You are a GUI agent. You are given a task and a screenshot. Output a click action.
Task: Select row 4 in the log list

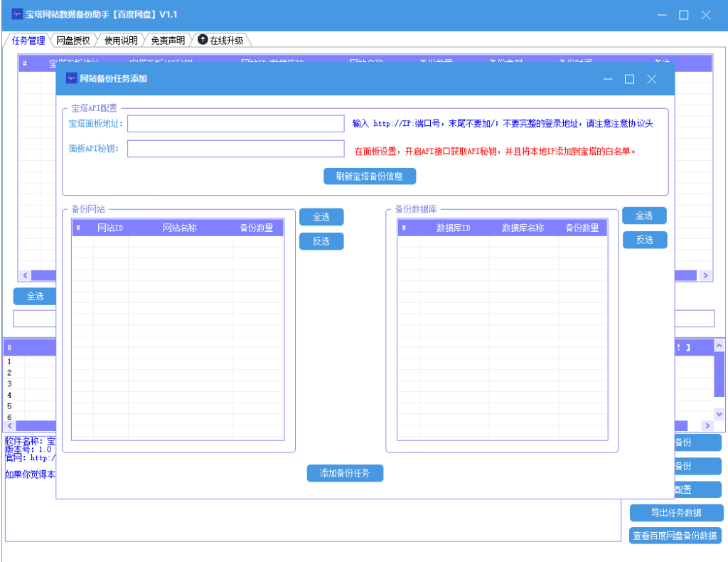(30, 395)
